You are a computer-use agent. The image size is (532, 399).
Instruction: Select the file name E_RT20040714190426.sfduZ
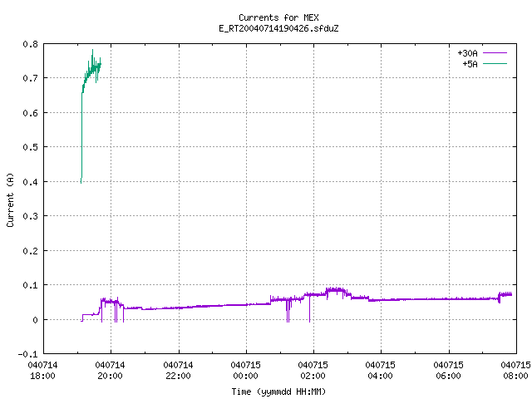278,28
